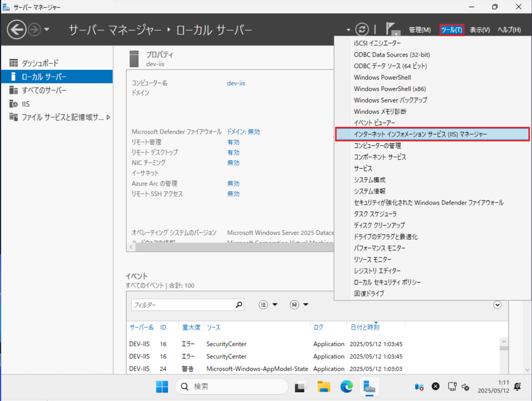Click NIC チーミング 無効 link
Screen dimensions: 532x401
pyautogui.click(x=233, y=163)
